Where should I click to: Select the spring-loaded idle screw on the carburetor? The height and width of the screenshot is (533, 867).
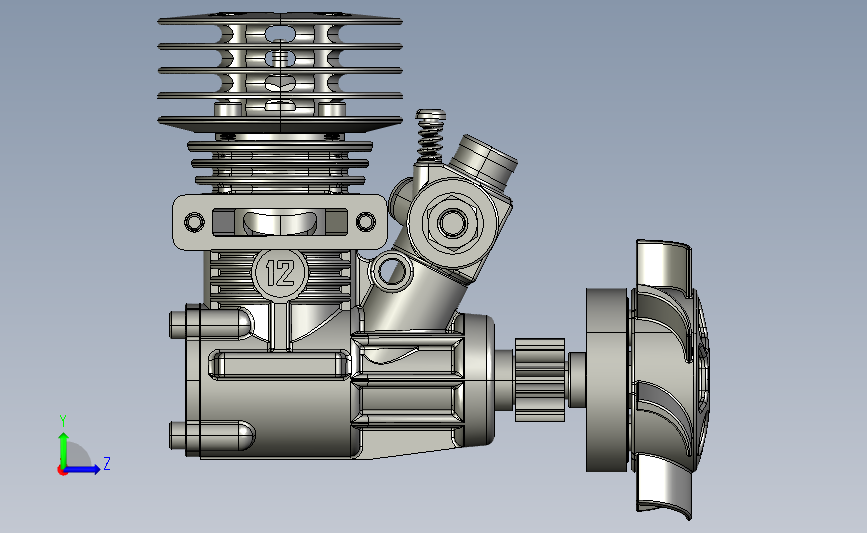(430, 136)
